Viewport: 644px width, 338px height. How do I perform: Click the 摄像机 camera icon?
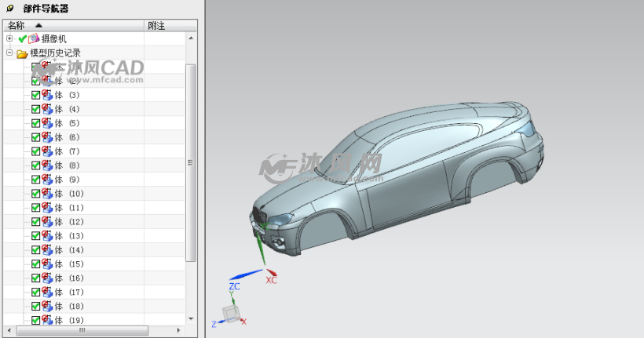(34, 38)
